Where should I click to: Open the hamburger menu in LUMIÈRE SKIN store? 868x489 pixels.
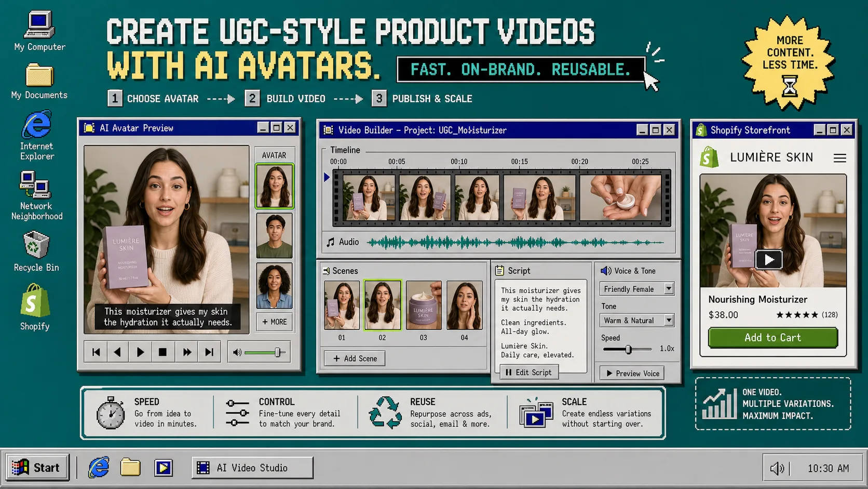(x=840, y=158)
